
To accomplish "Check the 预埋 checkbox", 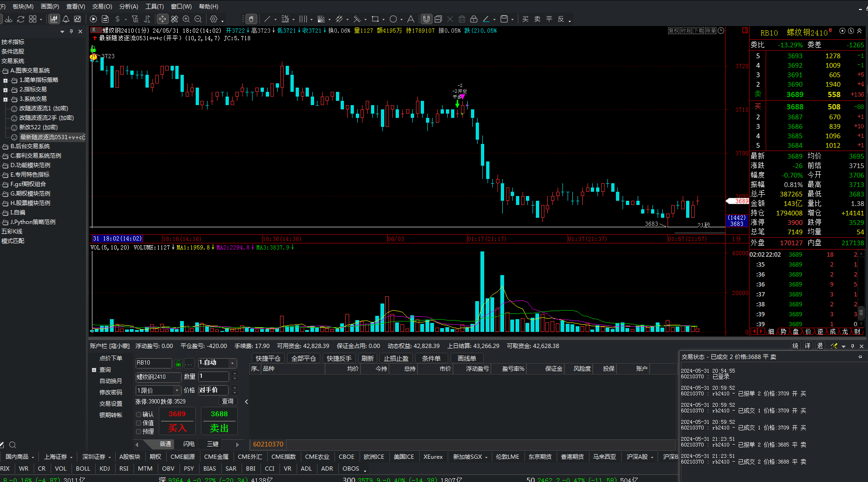I will click(x=139, y=431).
